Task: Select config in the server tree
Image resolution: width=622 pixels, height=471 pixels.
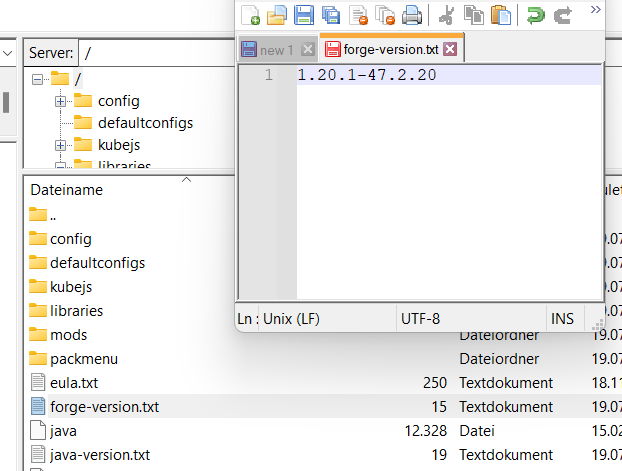Action: (119, 101)
